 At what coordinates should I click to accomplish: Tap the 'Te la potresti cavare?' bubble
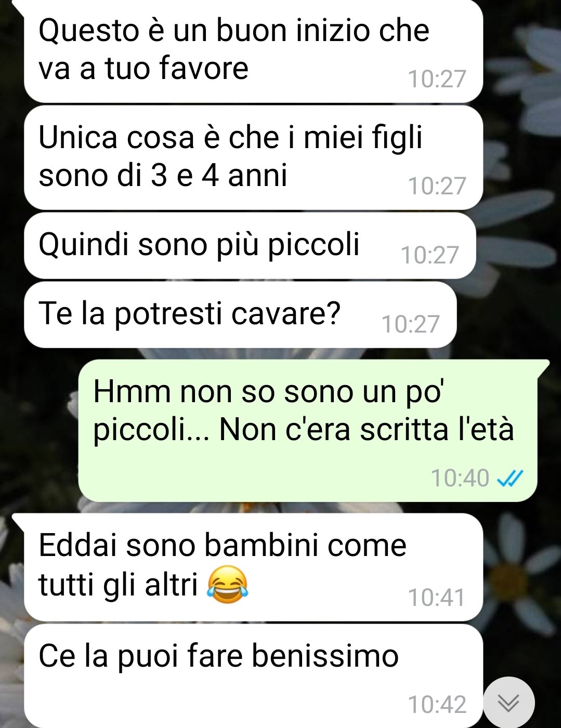(x=240, y=314)
